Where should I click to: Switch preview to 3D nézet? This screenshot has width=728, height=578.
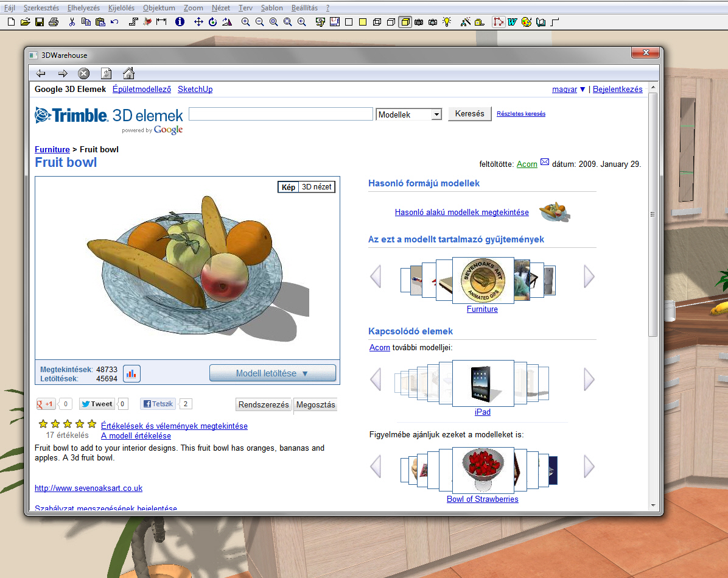(x=317, y=187)
